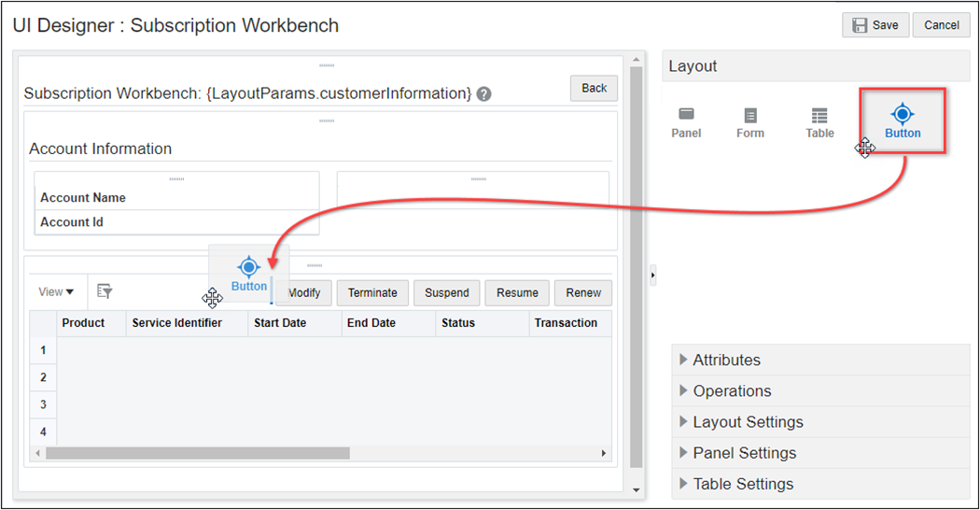Click the Back button

594,88
